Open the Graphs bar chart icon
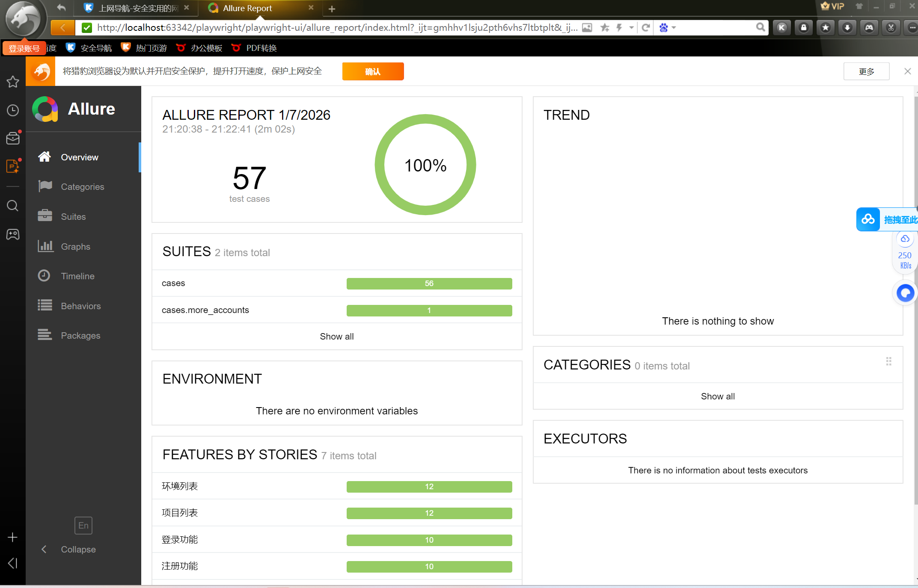918x588 pixels. click(x=45, y=246)
